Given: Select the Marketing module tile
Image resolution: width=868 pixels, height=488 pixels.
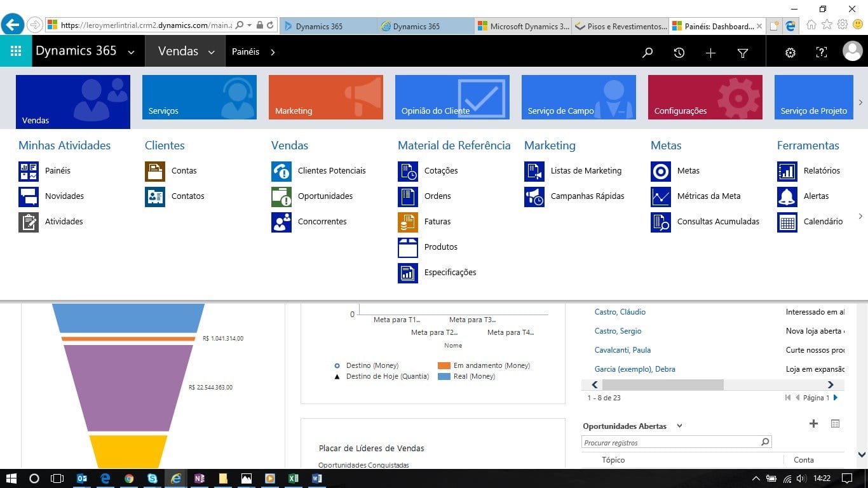Looking at the screenshot, I should point(325,97).
